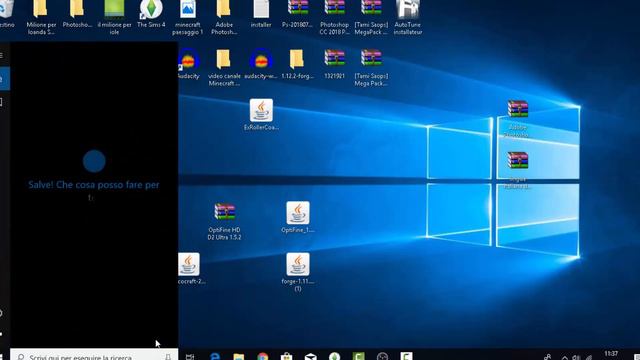Select the 'cocraft-2...' Java file
The image size is (640, 360).
click(189, 264)
